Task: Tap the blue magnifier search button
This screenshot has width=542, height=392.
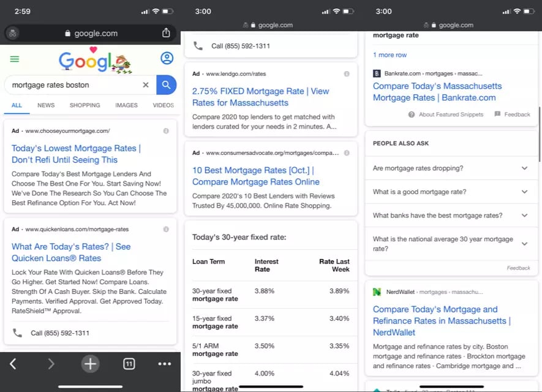Action: (166, 85)
